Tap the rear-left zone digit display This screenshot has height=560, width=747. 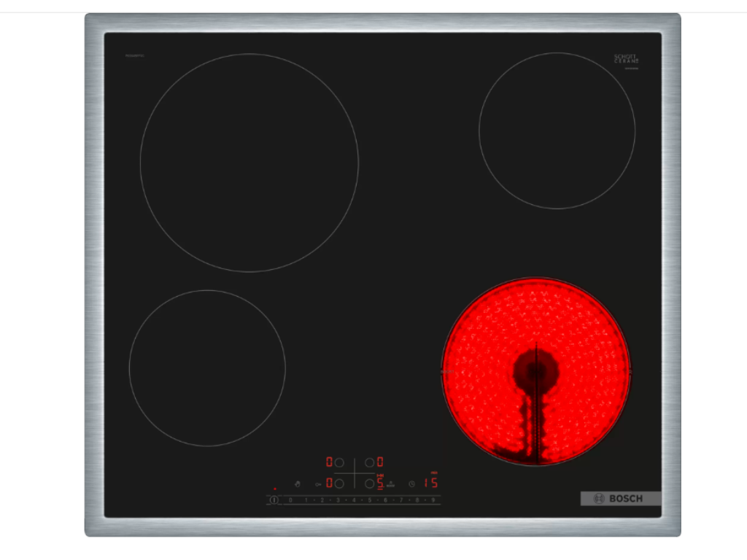(x=329, y=462)
